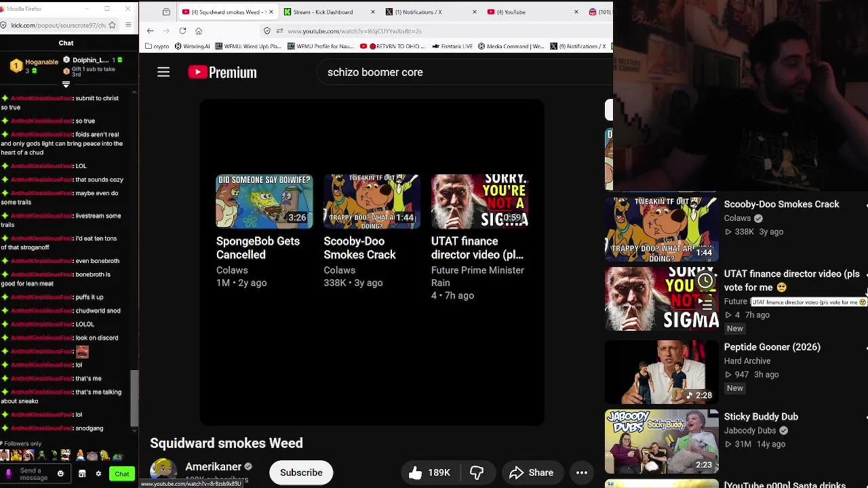The height and width of the screenshot is (488, 868).
Task: Open the YouTube guide hamburger menu
Action: [163, 72]
